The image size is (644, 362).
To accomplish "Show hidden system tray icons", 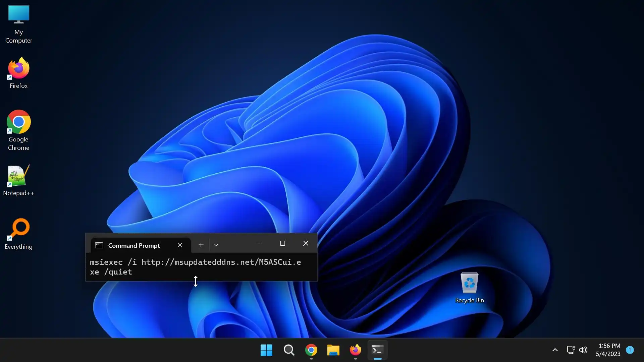I will 555,350.
